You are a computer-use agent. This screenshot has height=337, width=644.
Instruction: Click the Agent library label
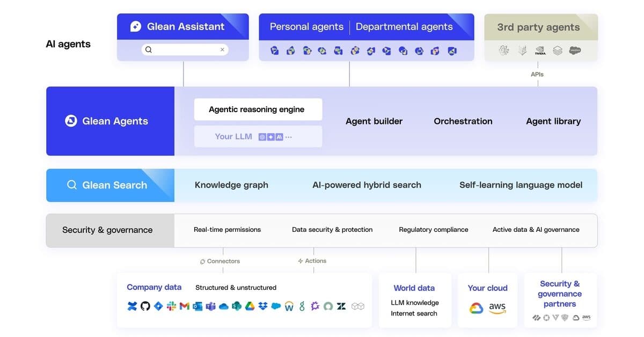pyautogui.click(x=553, y=121)
